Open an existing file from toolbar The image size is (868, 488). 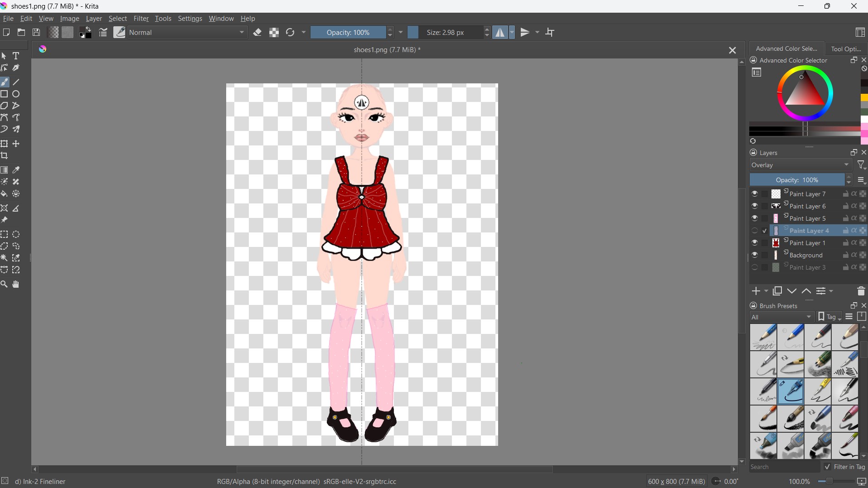click(x=21, y=32)
